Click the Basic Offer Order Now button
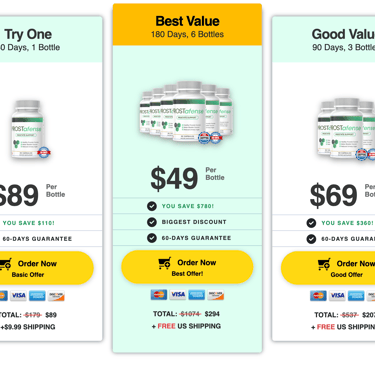Screen dimensions: 375x366 tap(43, 268)
